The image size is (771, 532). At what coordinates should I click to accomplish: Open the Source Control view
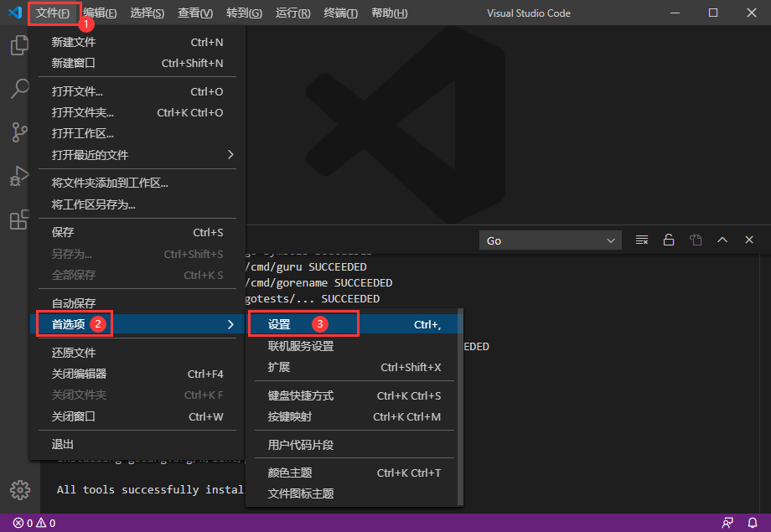18,132
